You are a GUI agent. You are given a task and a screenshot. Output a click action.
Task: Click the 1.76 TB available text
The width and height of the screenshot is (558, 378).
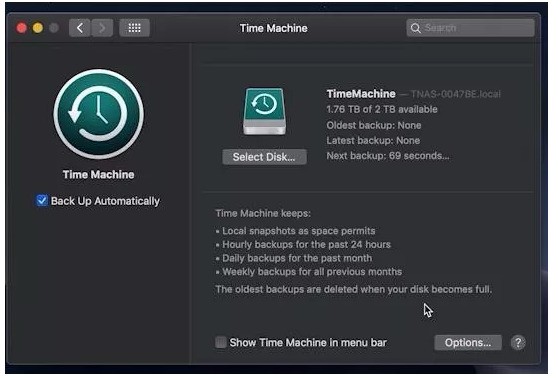coord(382,109)
